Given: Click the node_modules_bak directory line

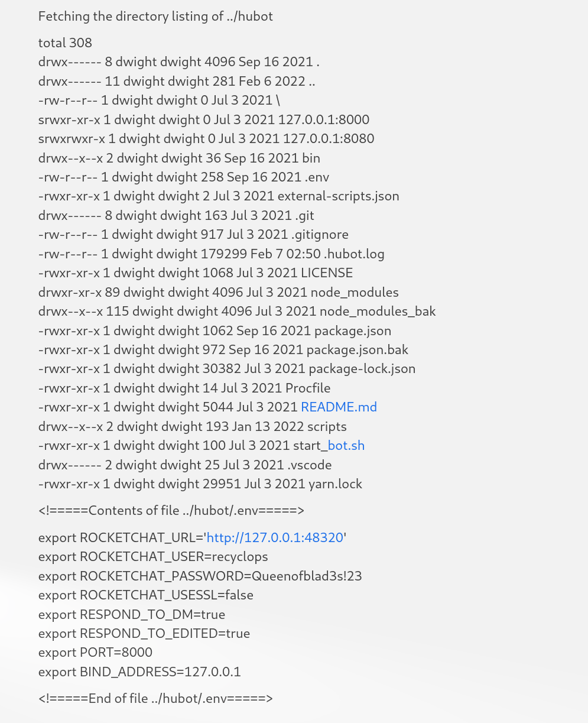Looking at the screenshot, I should click(x=237, y=311).
